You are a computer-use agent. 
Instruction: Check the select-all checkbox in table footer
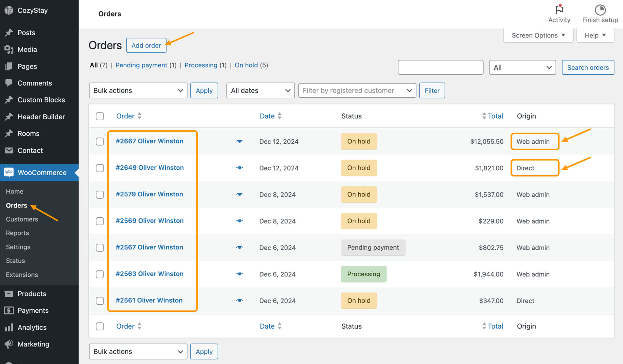coord(100,326)
